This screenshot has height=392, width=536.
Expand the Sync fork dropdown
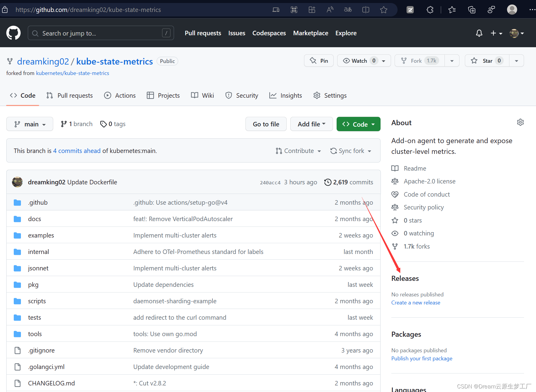pyautogui.click(x=351, y=151)
